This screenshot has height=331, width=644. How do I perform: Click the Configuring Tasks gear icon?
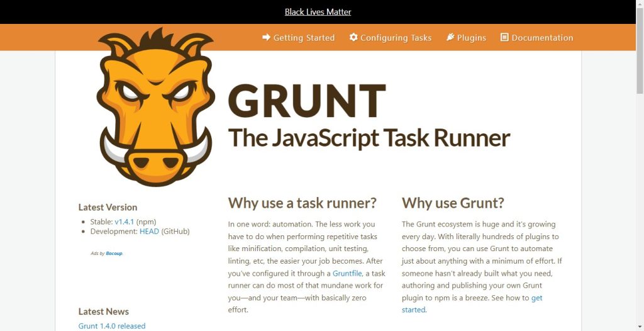(353, 37)
